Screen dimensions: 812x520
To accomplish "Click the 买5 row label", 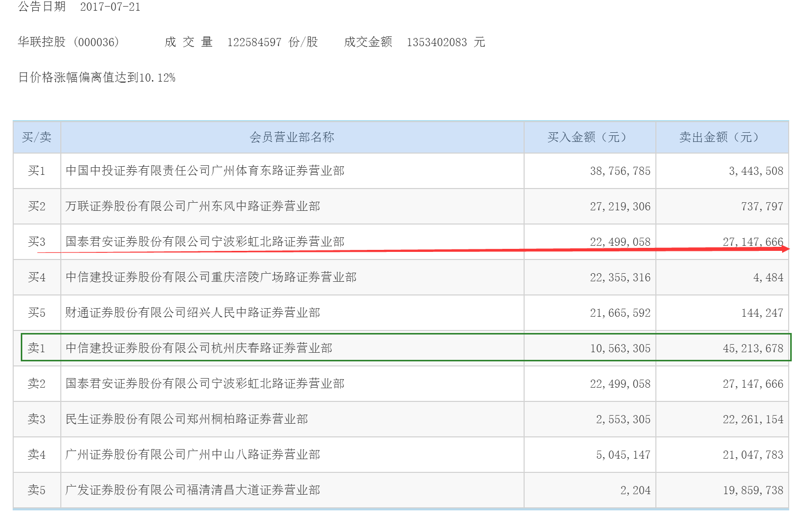I will coord(36,313).
